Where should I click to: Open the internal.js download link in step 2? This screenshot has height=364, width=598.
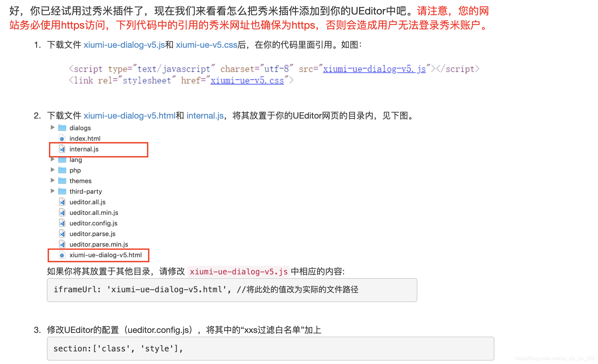pyautogui.click(x=205, y=116)
